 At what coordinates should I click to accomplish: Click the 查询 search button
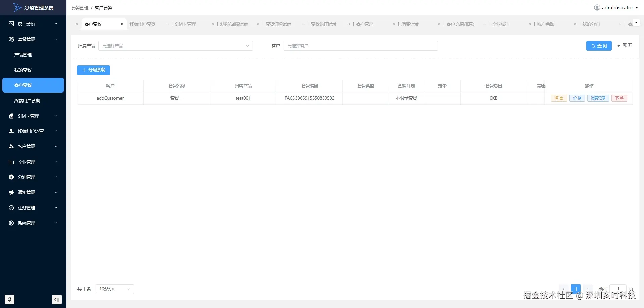pyautogui.click(x=599, y=46)
